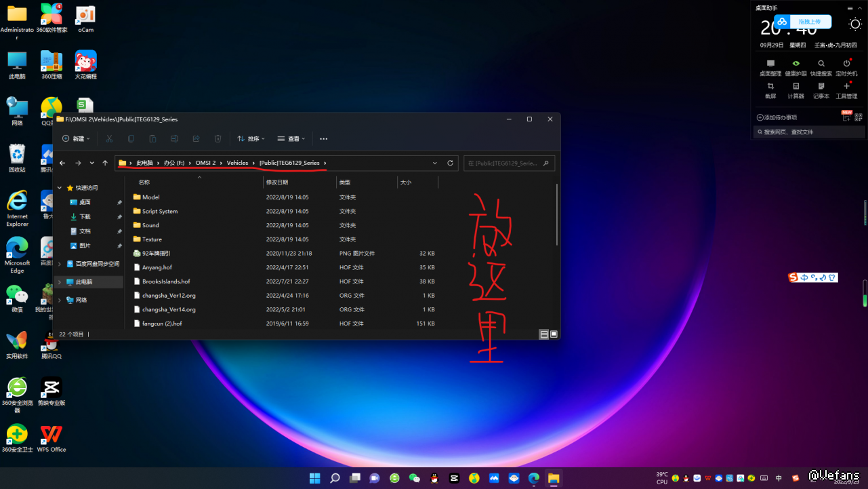This screenshot has height=489, width=868.
Task: Open the 排序 sort dropdown
Action: pyautogui.click(x=251, y=138)
